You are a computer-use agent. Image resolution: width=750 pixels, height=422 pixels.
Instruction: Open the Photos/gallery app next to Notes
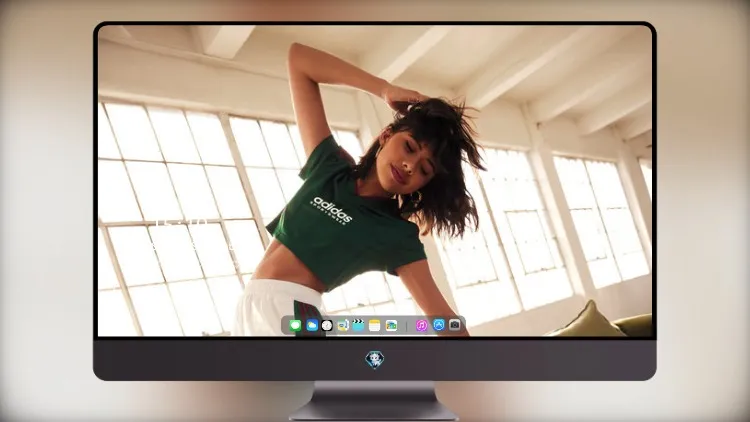391,325
